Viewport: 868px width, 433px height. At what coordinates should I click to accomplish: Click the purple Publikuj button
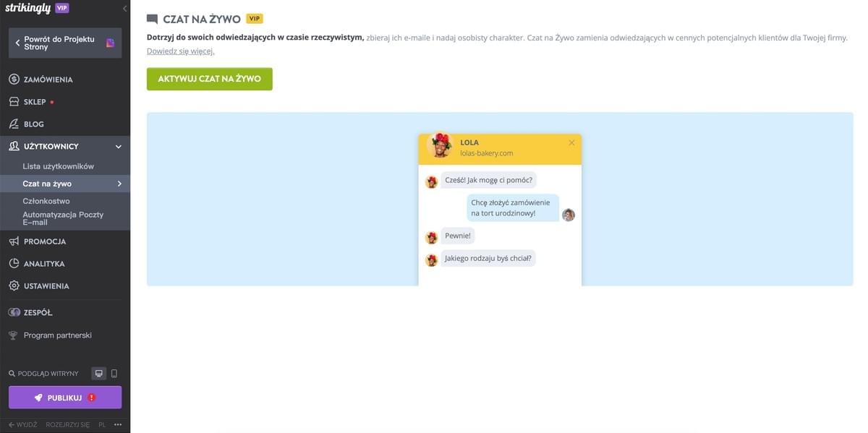click(x=65, y=398)
